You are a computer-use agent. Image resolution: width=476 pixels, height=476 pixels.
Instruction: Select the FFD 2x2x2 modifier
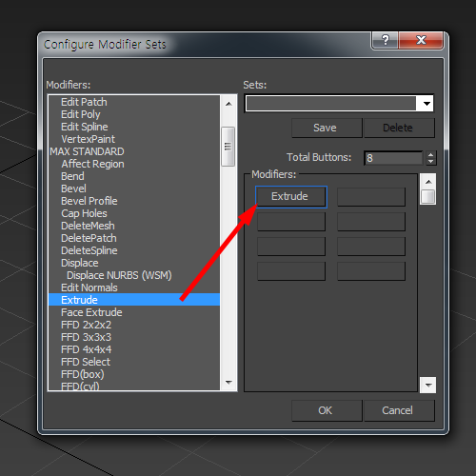point(86,325)
